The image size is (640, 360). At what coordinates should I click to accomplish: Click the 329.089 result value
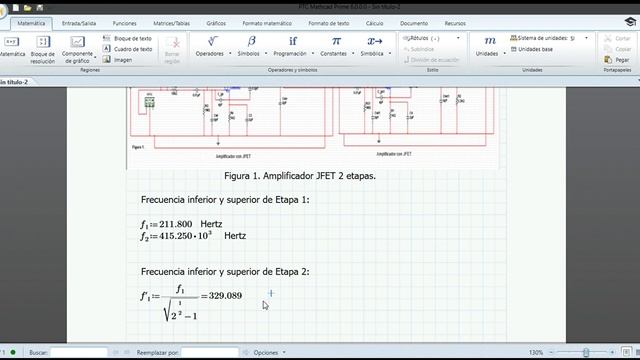225,296
